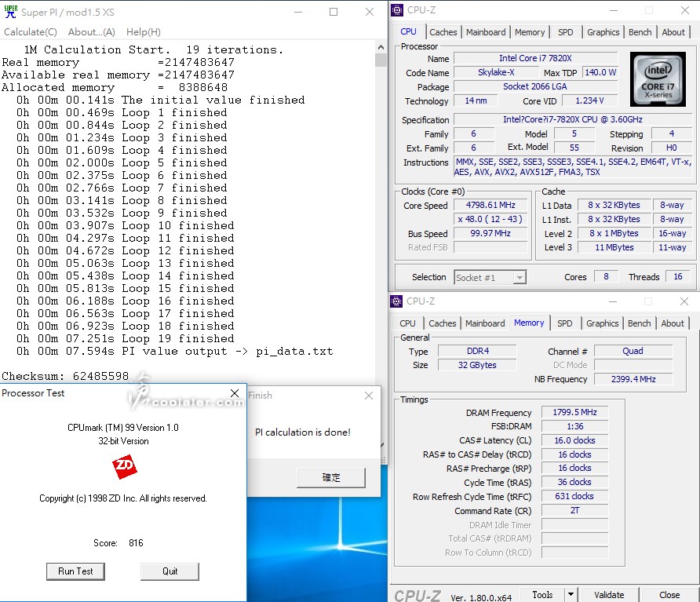Click the Validate button in CPU-Z
Screen dimensions: 700x602
[x=609, y=594]
